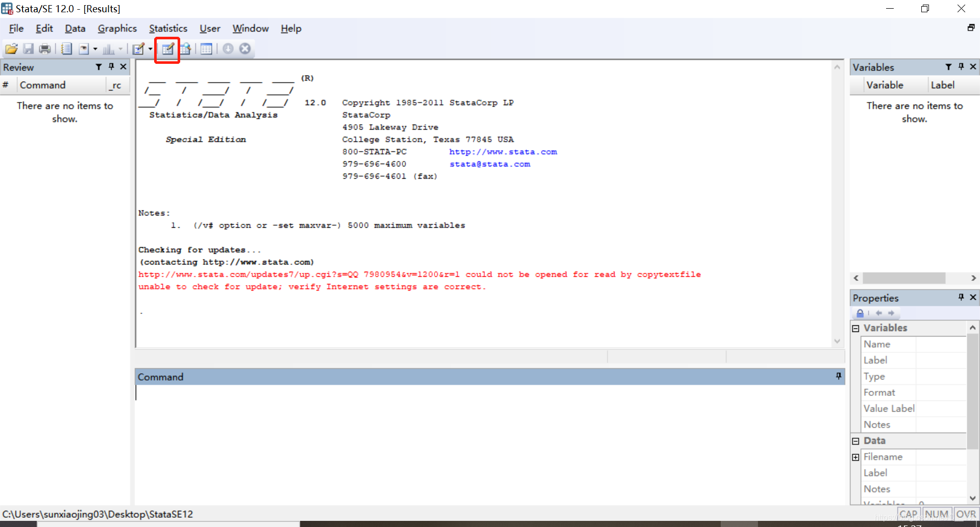Click the Properties next variable arrow

(x=891, y=313)
